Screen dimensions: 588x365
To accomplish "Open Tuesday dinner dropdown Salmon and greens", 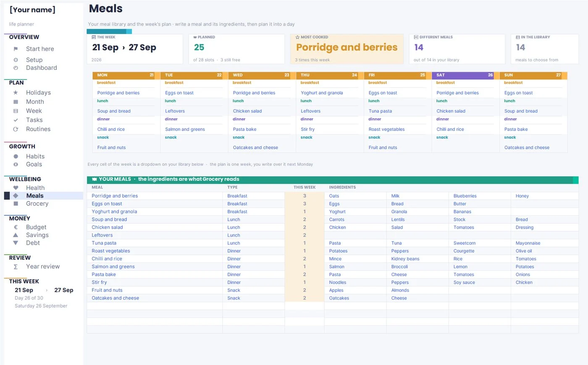I will point(194,130).
